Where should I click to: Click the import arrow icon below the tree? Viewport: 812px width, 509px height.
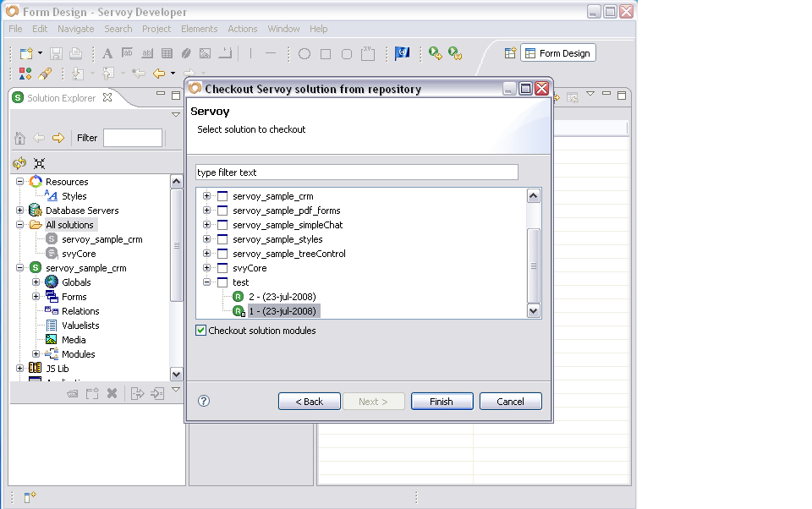[157, 393]
